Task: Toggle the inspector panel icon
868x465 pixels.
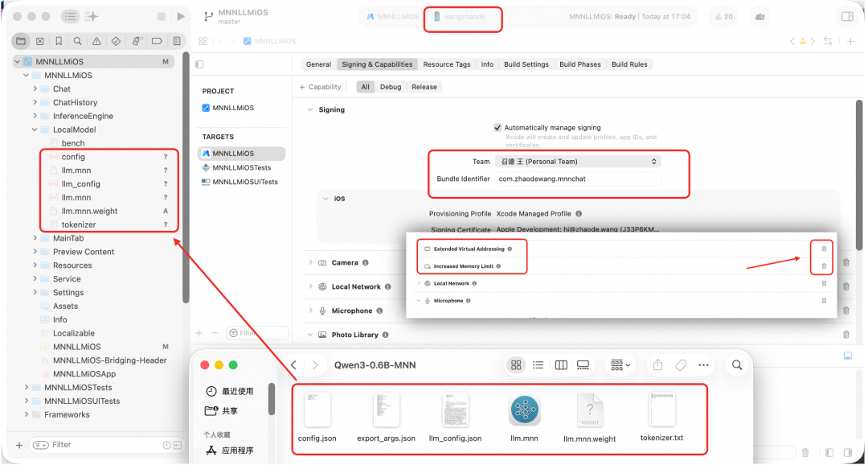Action: click(x=847, y=17)
